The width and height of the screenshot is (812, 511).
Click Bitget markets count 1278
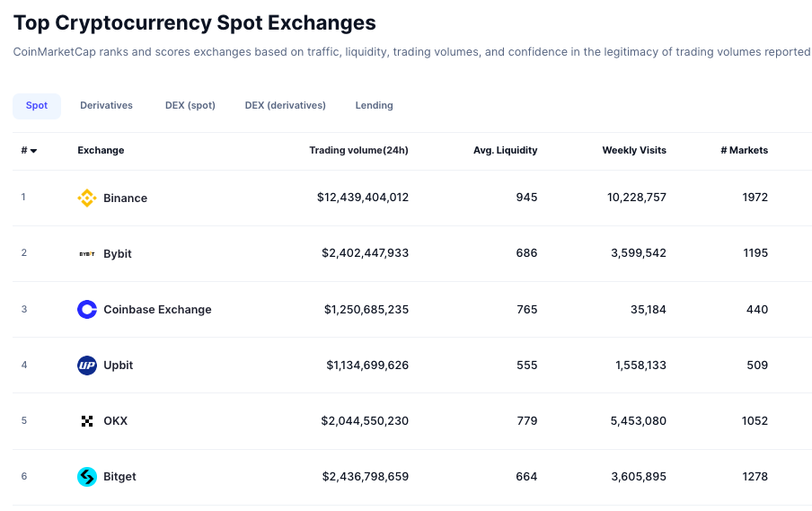click(x=755, y=476)
